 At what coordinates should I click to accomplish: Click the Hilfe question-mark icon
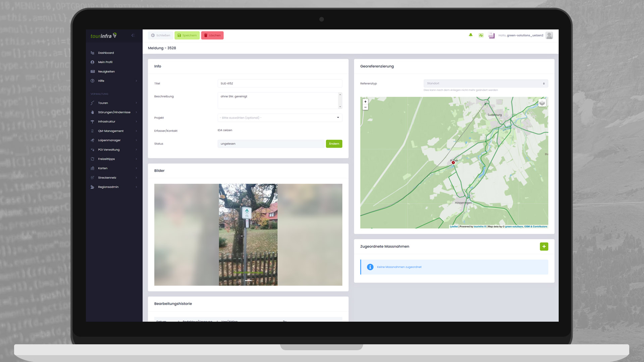pos(93,81)
